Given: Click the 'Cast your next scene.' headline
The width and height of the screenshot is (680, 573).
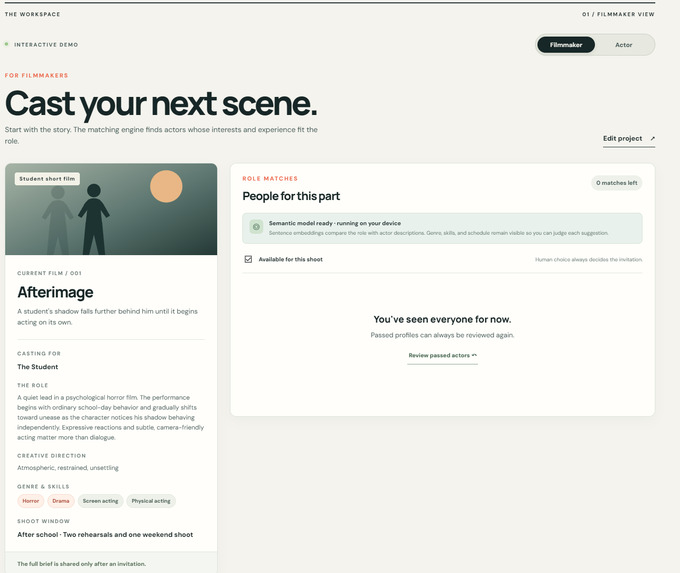Looking at the screenshot, I should (x=161, y=104).
